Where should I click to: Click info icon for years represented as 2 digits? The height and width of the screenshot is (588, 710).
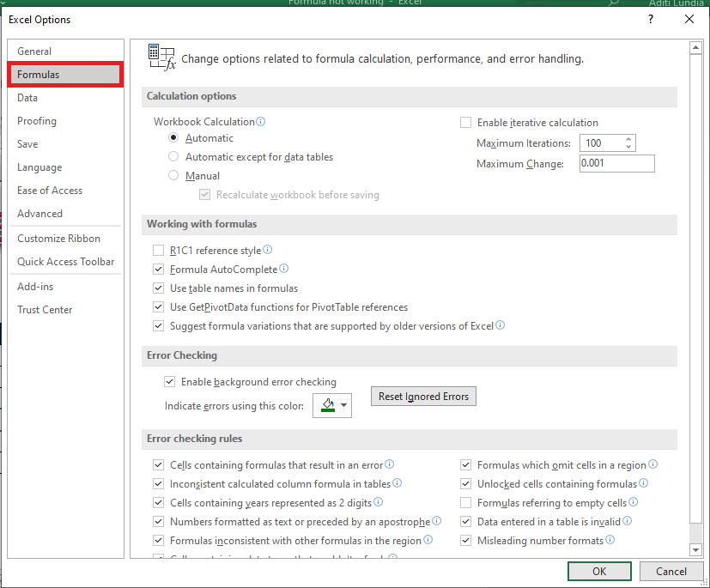(379, 501)
